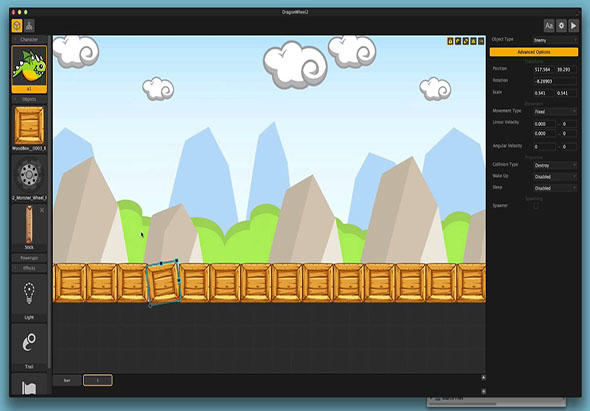Click the selected crate's right edge handle
Screen dimensions: 590x411
tap(179, 281)
